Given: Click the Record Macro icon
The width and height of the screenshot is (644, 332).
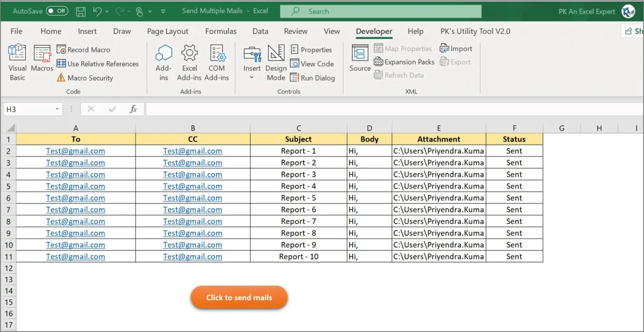Looking at the screenshot, I should [61, 50].
